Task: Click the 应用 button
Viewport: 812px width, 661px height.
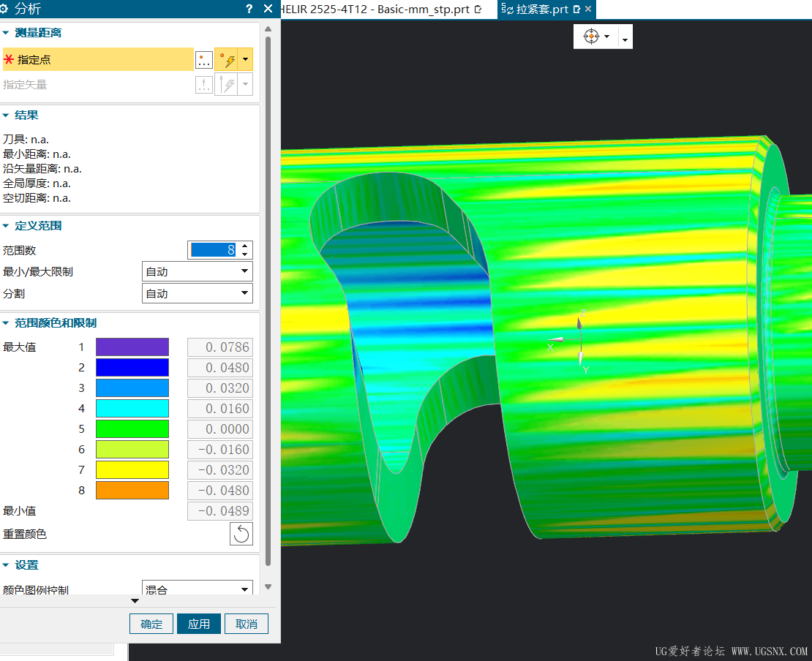Action: (199, 624)
